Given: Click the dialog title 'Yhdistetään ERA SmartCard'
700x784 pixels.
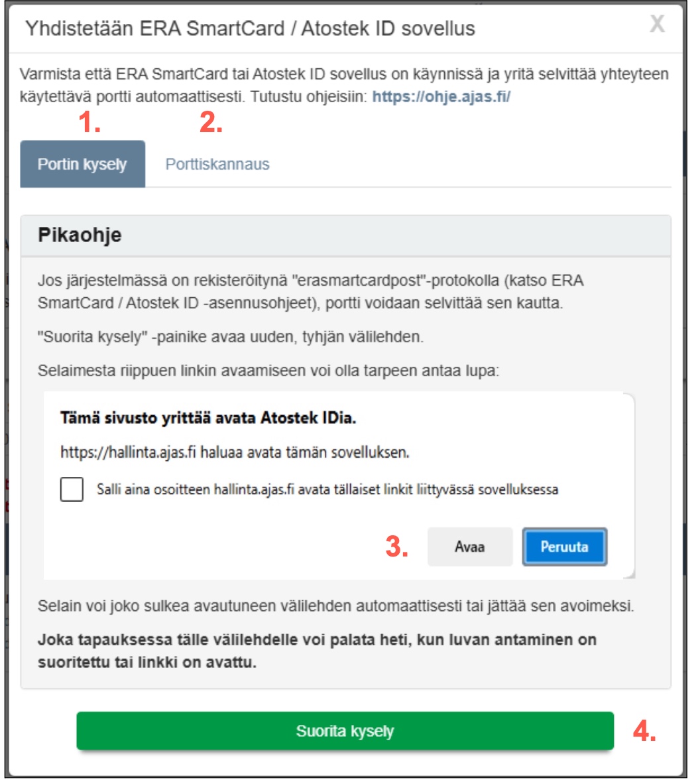Looking at the screenshot, I should tap(250, 29).
